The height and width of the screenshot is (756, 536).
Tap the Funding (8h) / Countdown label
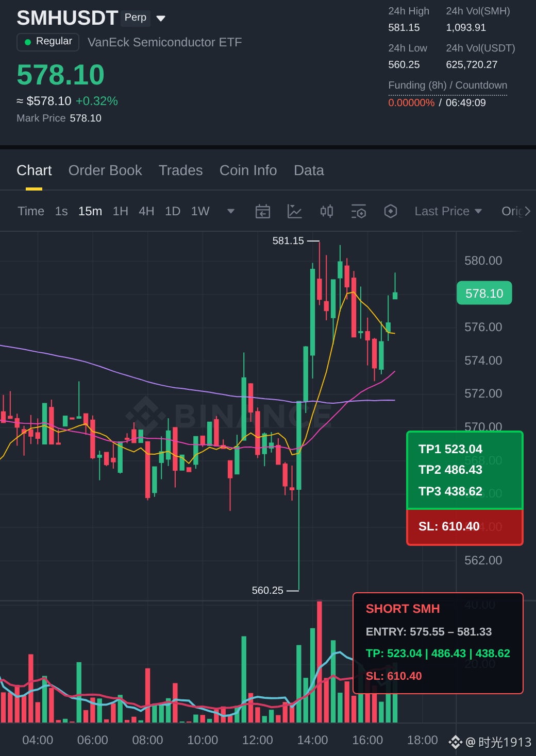[x=448, y=85]
